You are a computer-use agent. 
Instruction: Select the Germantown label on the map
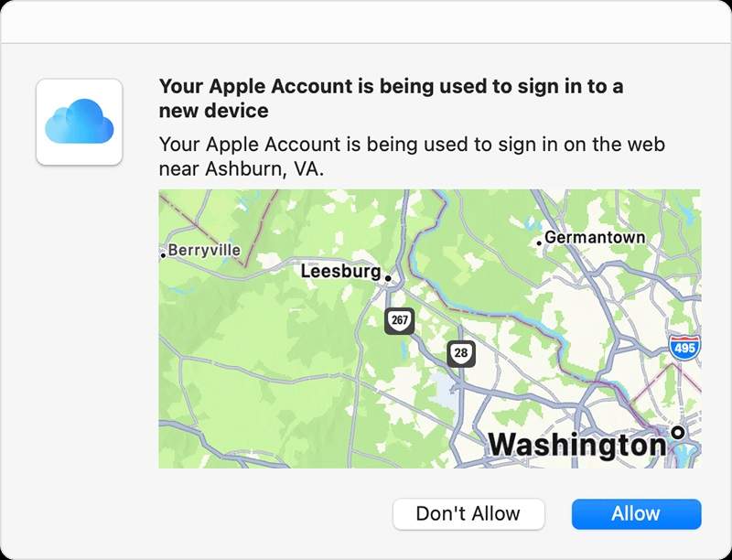click(595, 238)
